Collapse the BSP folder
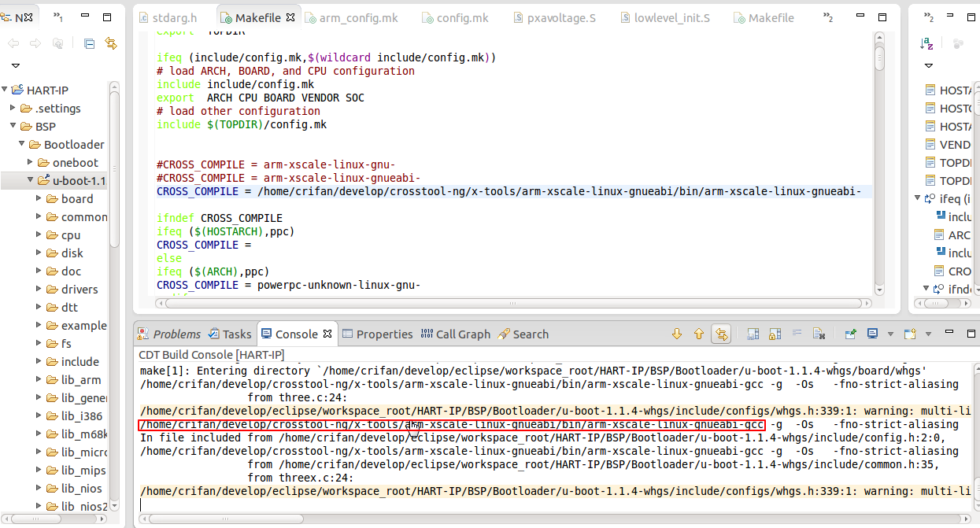Screen dimensions: 980x528 coord(13,127)
